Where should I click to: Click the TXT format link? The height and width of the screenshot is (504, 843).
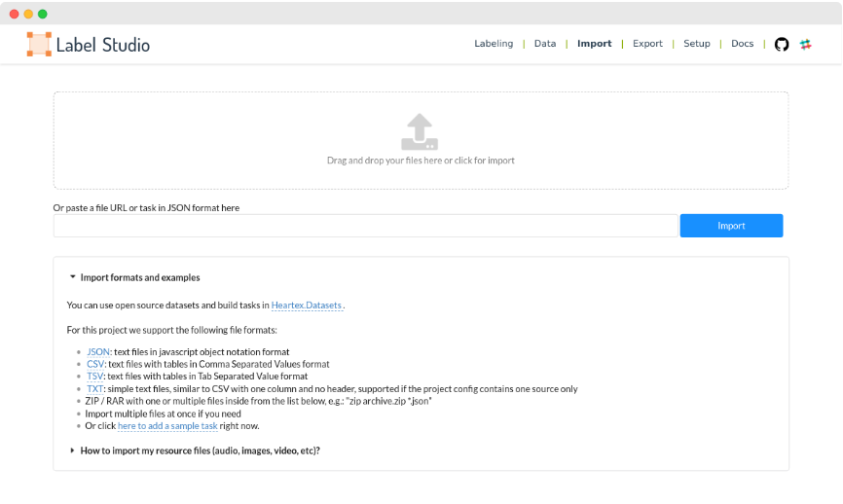[x=94, y=388]
